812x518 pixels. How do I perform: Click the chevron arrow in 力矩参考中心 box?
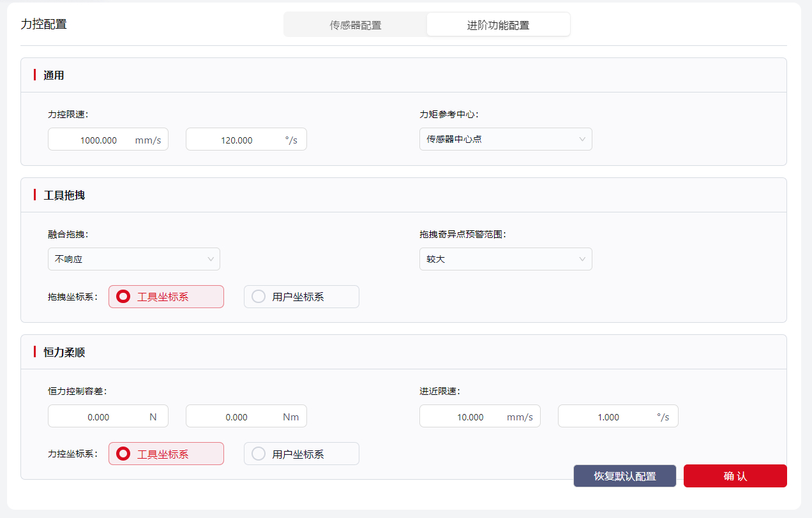click(x=582, y=139)
